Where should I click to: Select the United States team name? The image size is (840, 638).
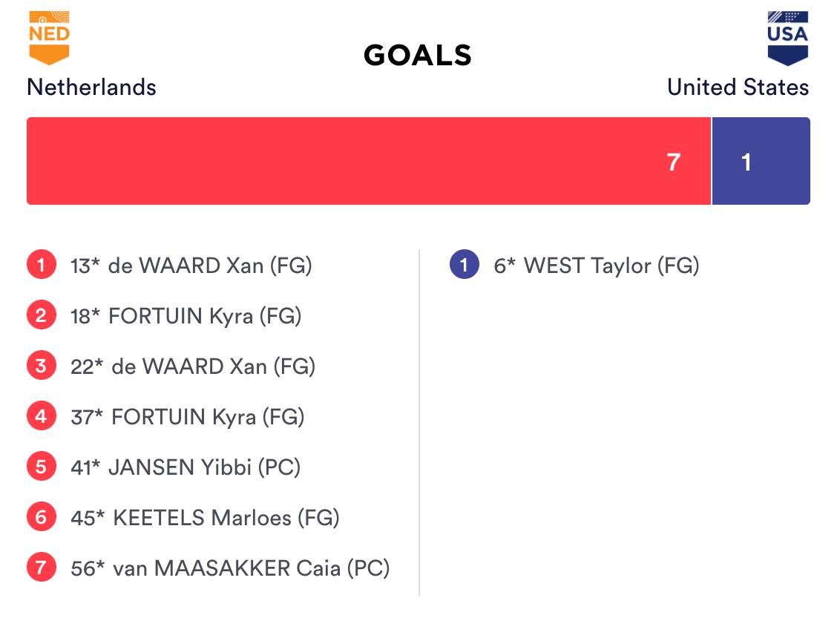click(738, 88)
